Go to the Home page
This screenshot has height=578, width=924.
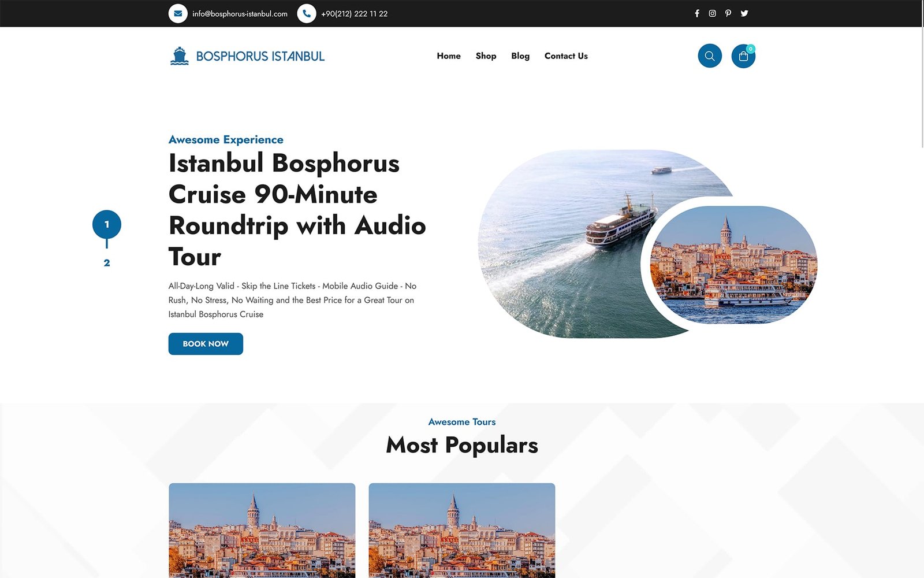pos(449,56)
